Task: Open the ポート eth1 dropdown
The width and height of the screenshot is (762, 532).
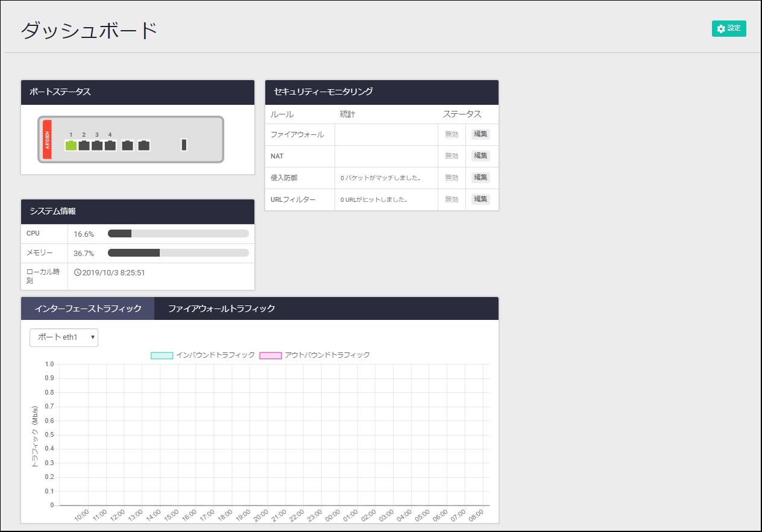Action: (64, 337)
